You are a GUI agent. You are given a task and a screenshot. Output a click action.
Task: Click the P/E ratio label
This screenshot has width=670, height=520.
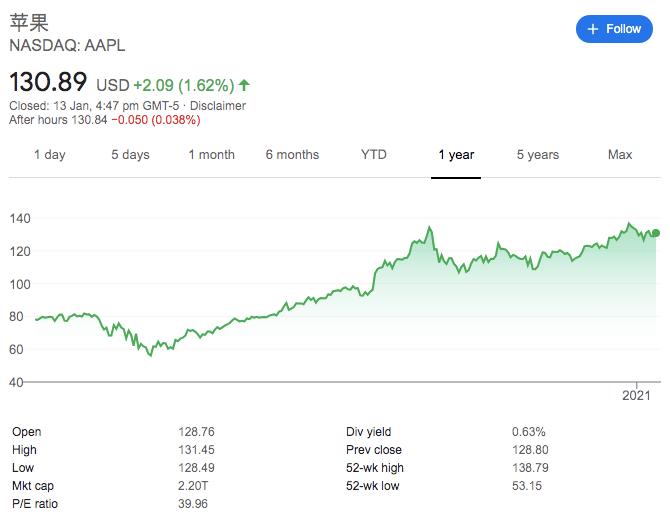pos(35,504)
